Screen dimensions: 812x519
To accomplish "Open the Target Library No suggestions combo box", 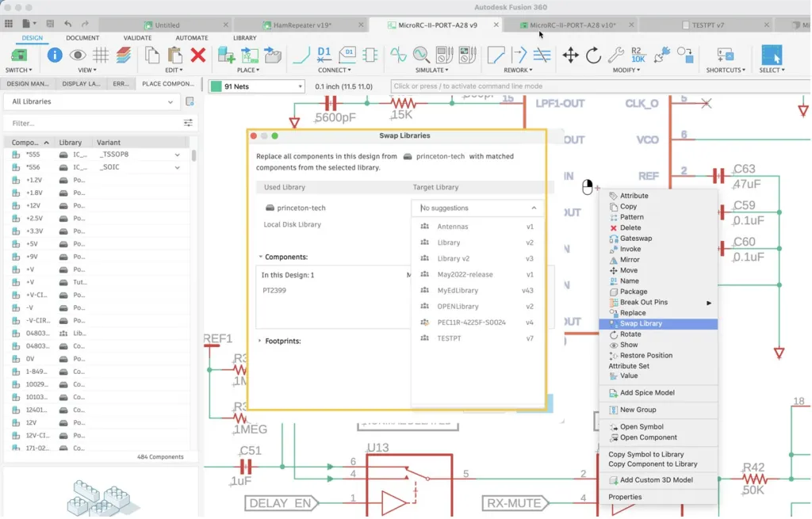I will pyautogui.click(x=477, y=208).
